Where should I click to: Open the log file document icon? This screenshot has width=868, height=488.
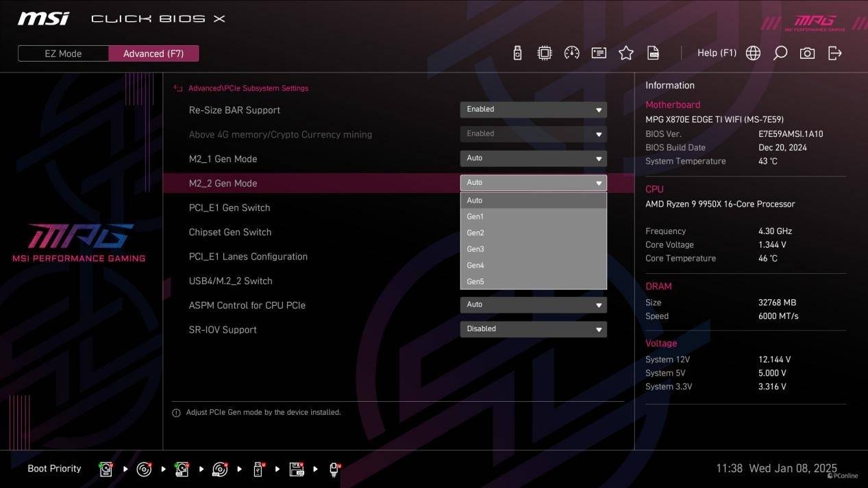tap(654, 53)
